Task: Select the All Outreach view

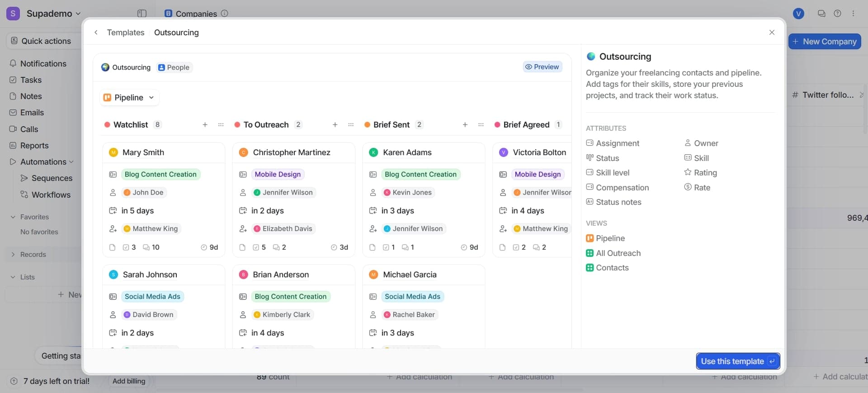Action: click(613, 253)
